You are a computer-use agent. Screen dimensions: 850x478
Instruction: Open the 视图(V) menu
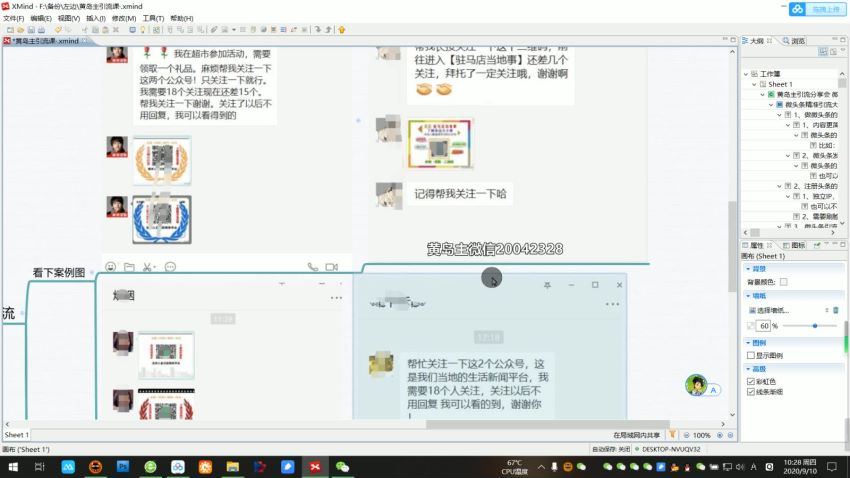click(69, 18)
